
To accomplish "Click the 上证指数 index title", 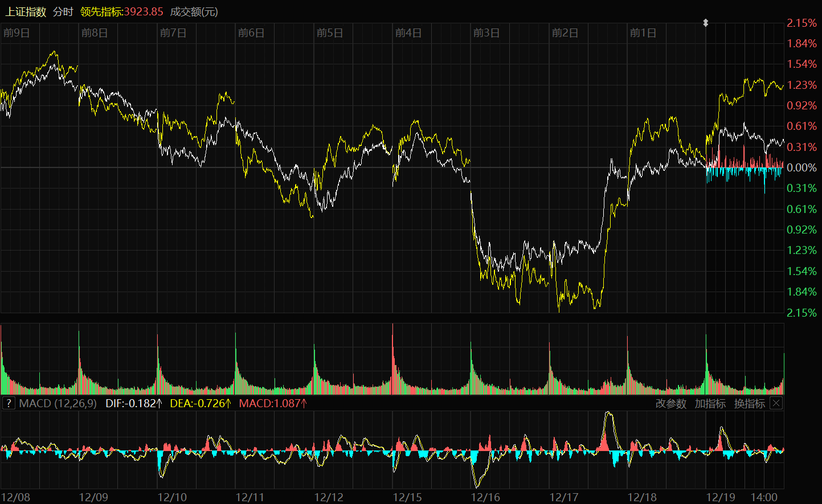I will point(26,12).
